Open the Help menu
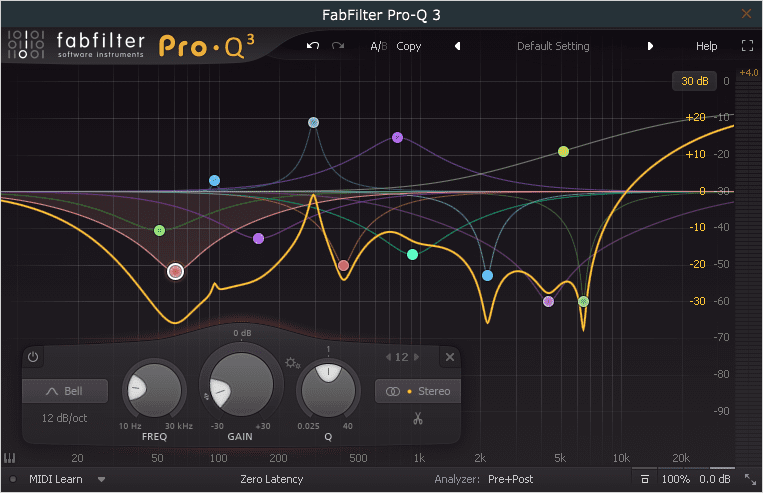763x493 pixels. (x=706, y=46)
